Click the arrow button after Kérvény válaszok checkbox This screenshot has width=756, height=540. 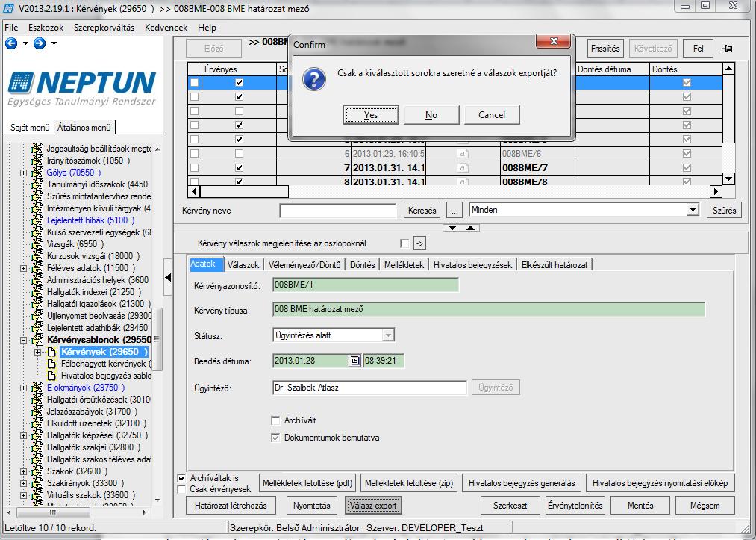[419, 243]
